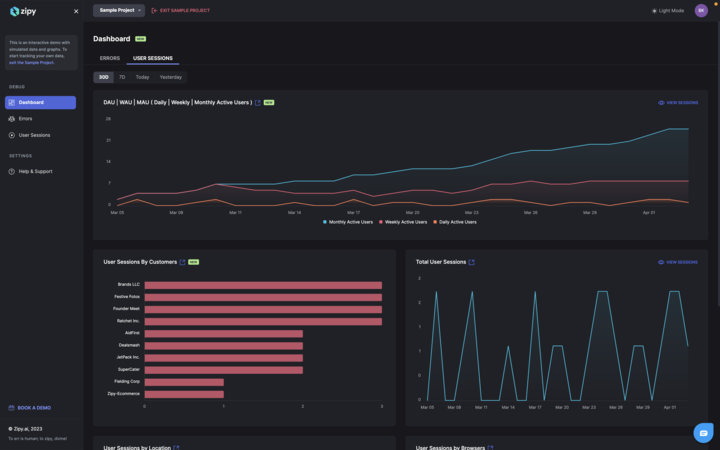Open the chat support widget
720x450 pixels.
click(703, 433)
